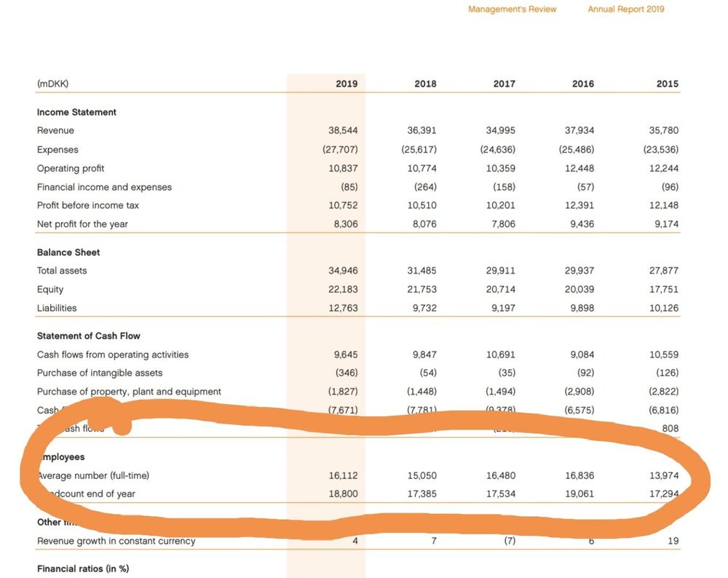
Task: Select the 2018 equity value 21,753
Action: pyautogui.click(x=422, y=290)
